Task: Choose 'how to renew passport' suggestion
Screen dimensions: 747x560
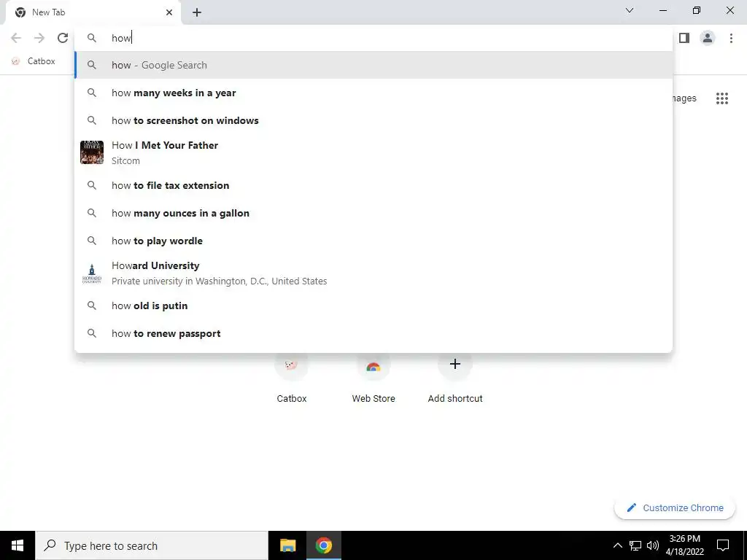Action: [373, 333]
